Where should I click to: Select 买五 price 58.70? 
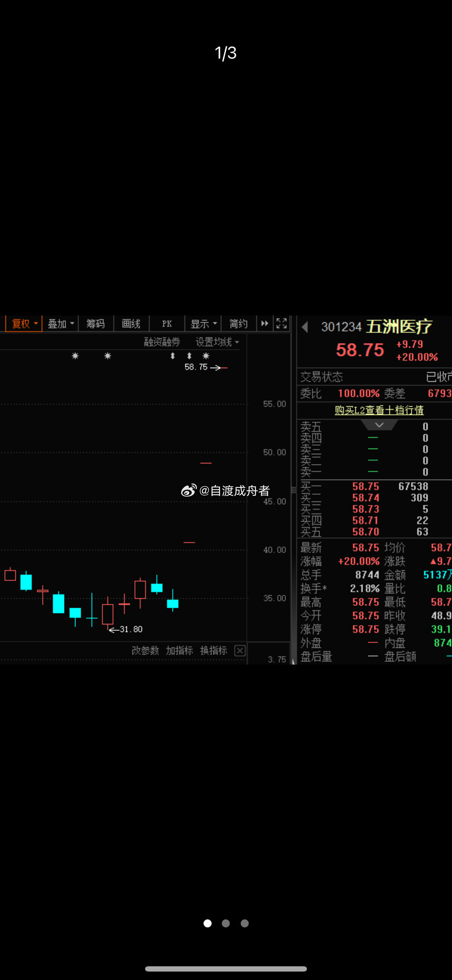pyautogui.click(x=366, y=532)
